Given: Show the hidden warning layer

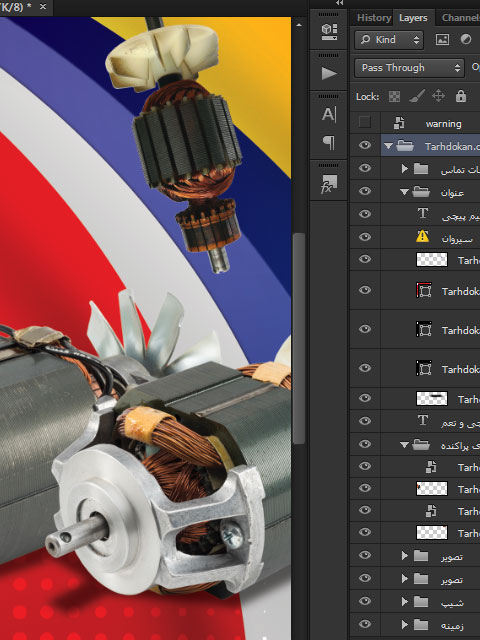Looking at the screenshot, I should [364, 122].
